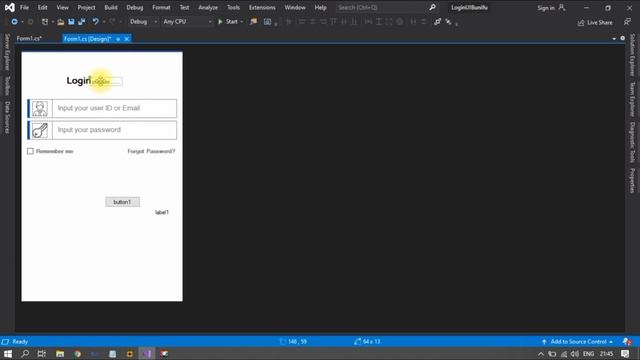
Task: Click the Redo arrow icon
Action: pos(112,22)
